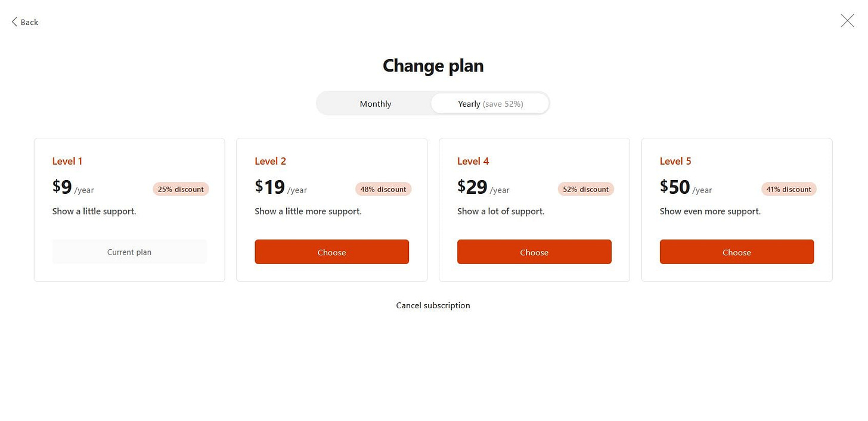Image resolution: width=868 pixels, height=421 pixels.
Task: Click the 25% discount badge on Level 1
Action: click(181, 189)
